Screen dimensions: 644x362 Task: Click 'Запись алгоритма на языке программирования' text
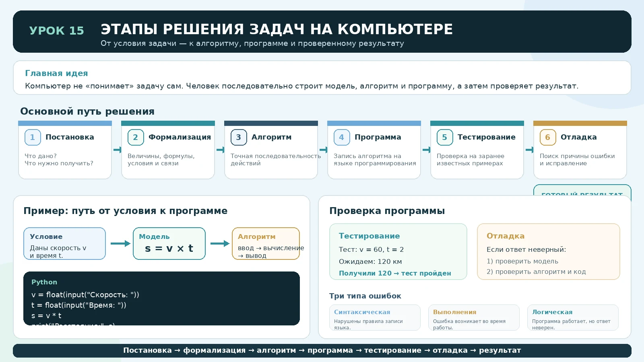(375, 160)
